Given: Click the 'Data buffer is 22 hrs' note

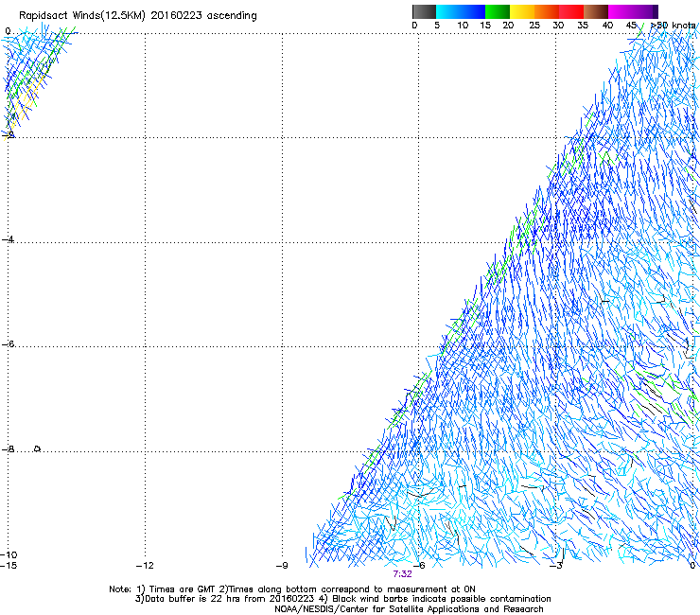Looking at the screenshot, I should pyautogui.click(x=342, y=599).
